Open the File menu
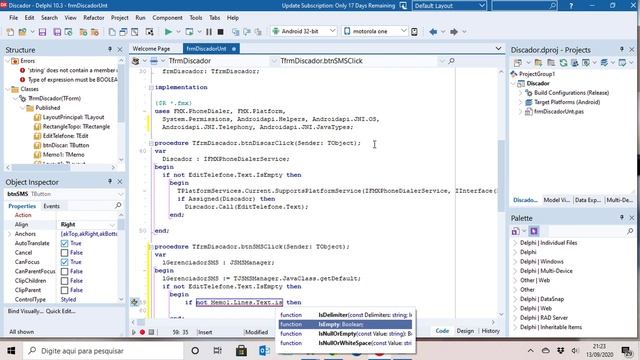The image size is (640, 360). [x=13, y=18]
